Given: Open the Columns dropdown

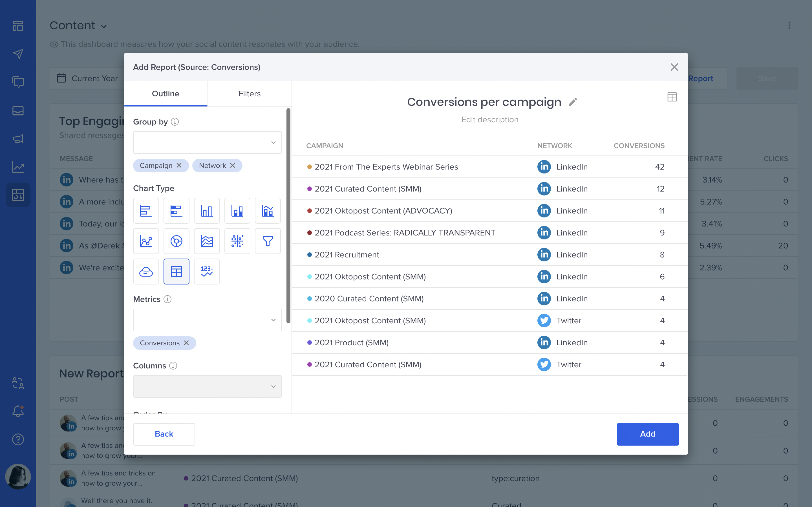Looking at the screenshot, I should [x=207, y=386].
